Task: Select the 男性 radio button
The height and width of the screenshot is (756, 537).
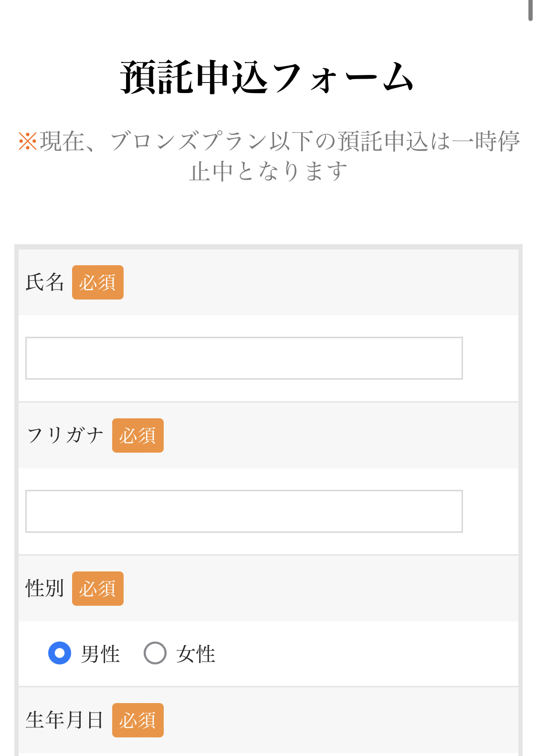Action: [60, 653]
